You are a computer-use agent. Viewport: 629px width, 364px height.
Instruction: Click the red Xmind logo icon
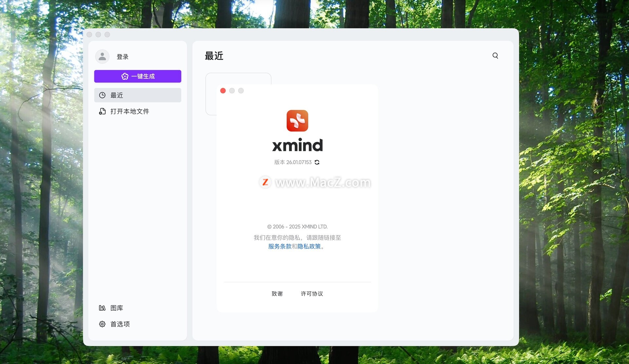(297, 121)
